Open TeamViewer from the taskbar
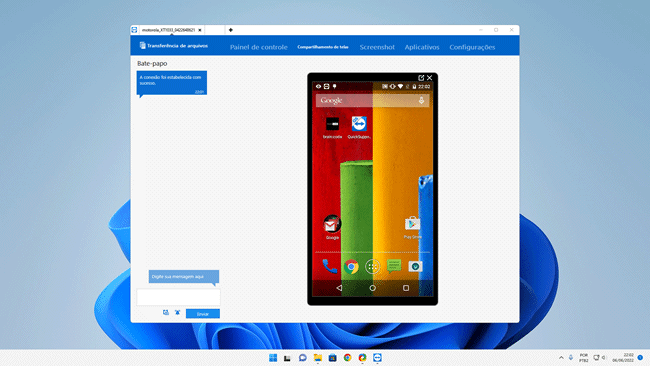The width and height of the screenshot is (650, 366). 377,358
